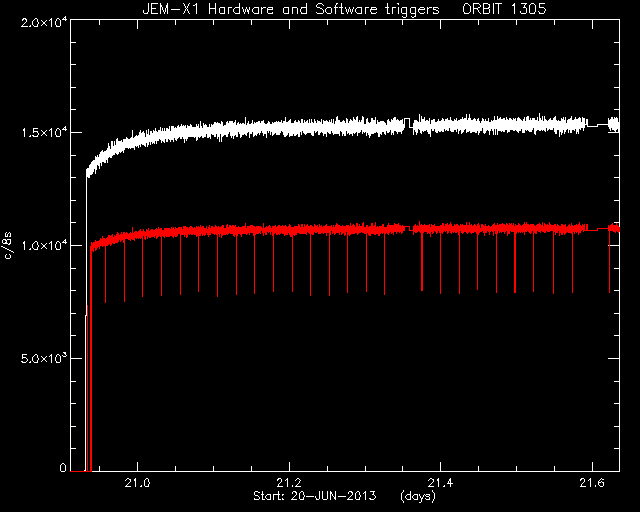Click the first red downward spike after 21.0

[x=142, y=267]
